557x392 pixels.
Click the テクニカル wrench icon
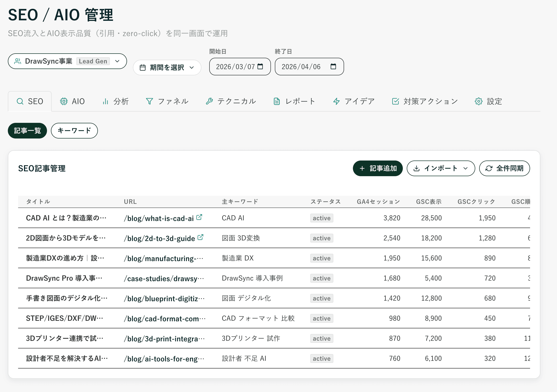[209, 101]
